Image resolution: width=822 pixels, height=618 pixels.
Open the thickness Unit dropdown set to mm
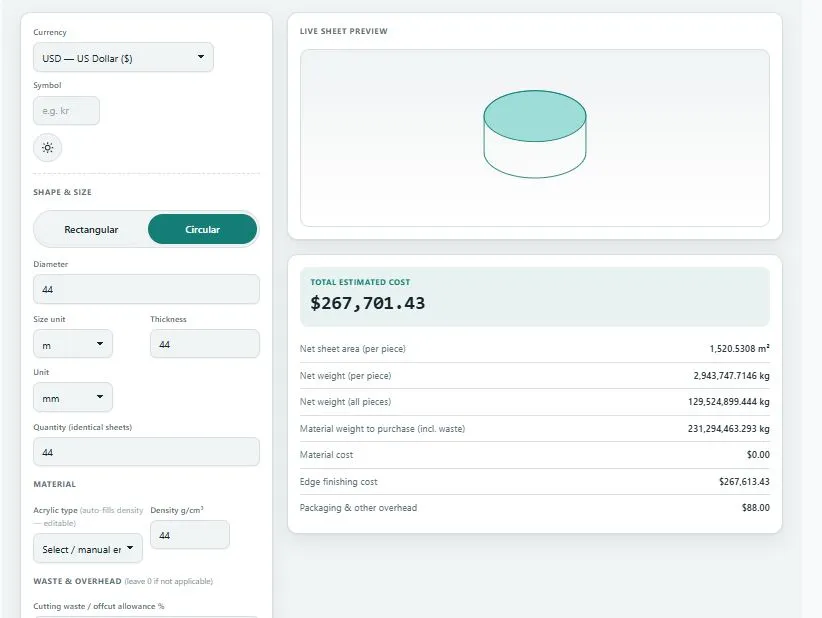(73, 397)
